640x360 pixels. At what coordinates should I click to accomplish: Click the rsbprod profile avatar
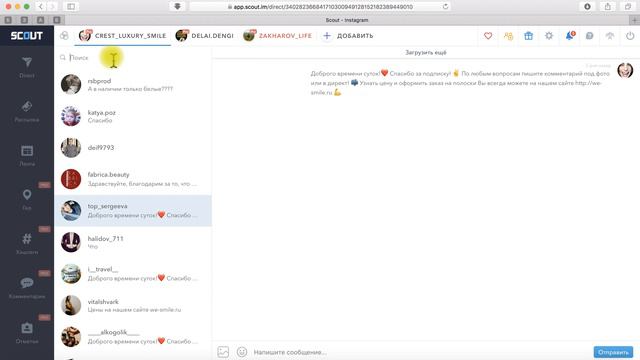coord(71,84)
